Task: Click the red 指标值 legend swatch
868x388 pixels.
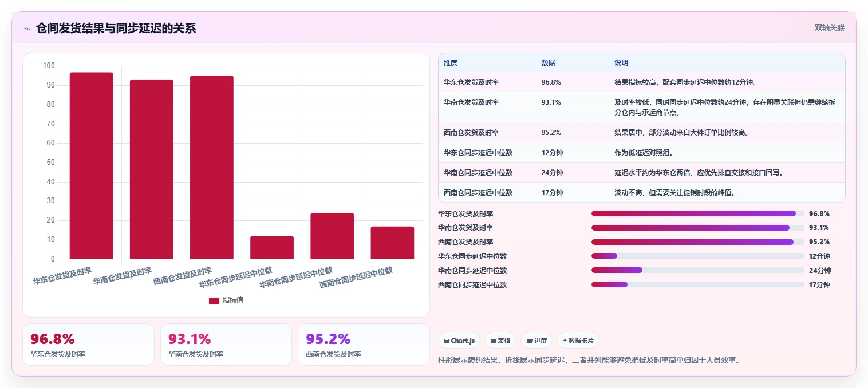Action: (214, 300)
